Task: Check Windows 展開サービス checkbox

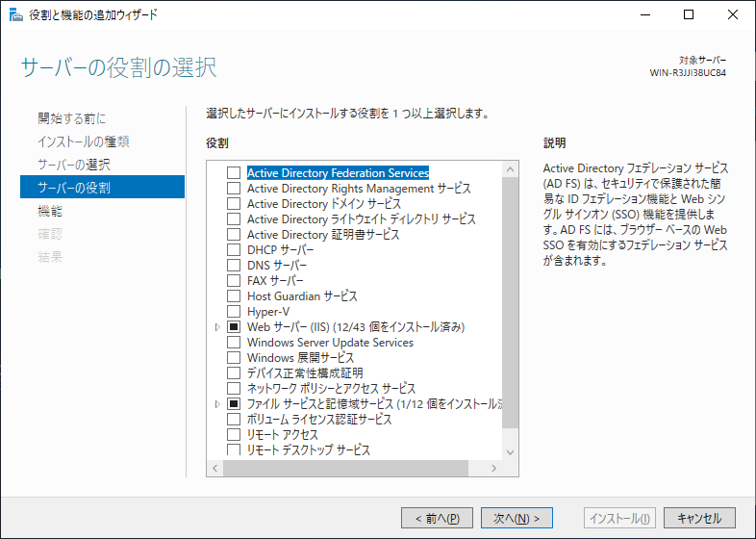Action: [234, 358]
